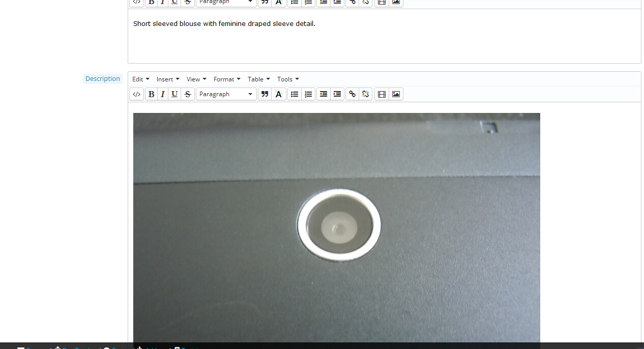Open the Insert menu
The image size is (644, 349).
click(168, 79)
